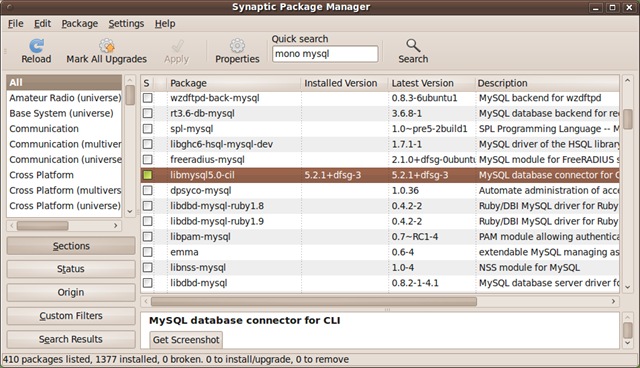The height and width of the screenshot is (368, 640).
Task: Select the All category
Action: pos(64,82)
